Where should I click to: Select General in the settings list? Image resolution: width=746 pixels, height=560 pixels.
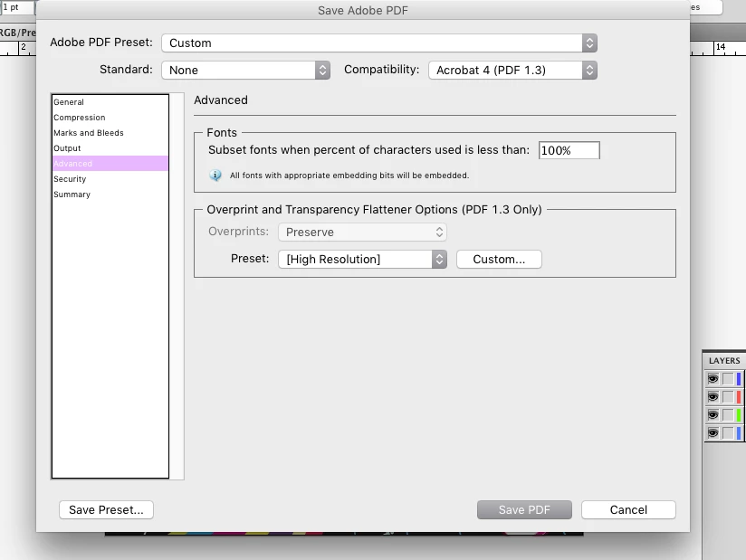click(110, 102)
